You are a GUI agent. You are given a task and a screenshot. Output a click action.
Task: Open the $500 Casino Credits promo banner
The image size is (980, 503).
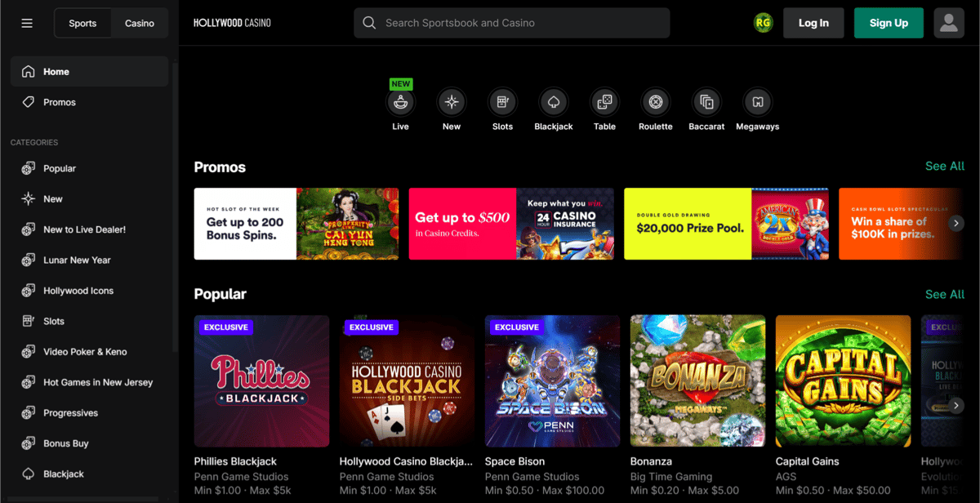pyautogui.click(x=511, y=224)
